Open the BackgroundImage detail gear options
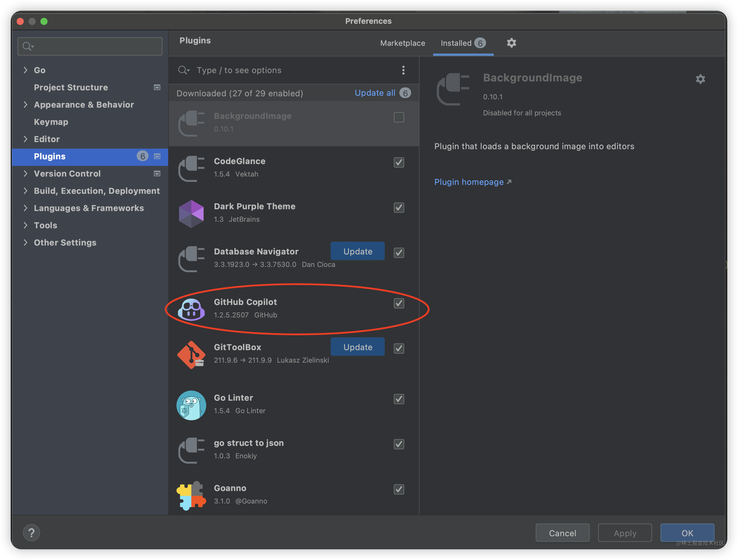Screen dimensions: 738x560 700,79
